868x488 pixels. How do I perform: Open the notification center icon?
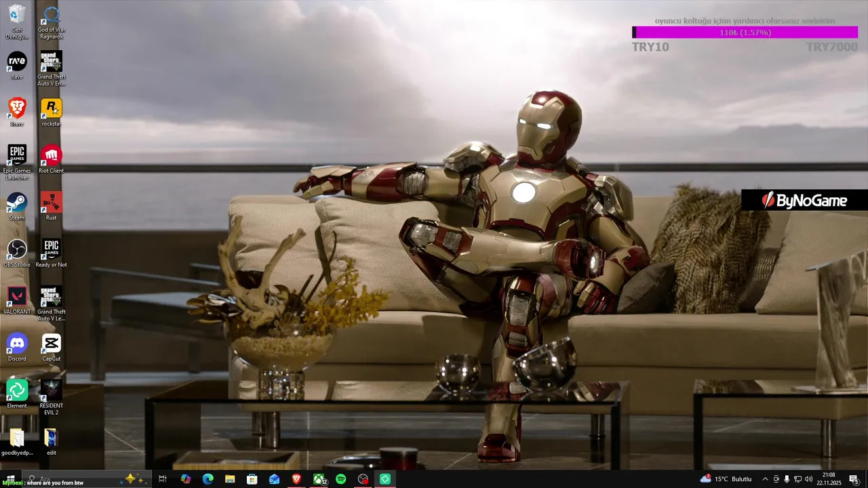[854, 479]
